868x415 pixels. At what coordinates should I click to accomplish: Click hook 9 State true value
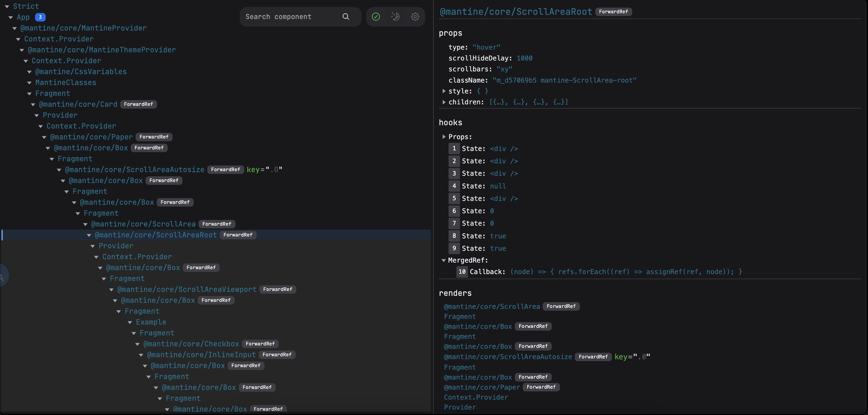coord(498,249)
